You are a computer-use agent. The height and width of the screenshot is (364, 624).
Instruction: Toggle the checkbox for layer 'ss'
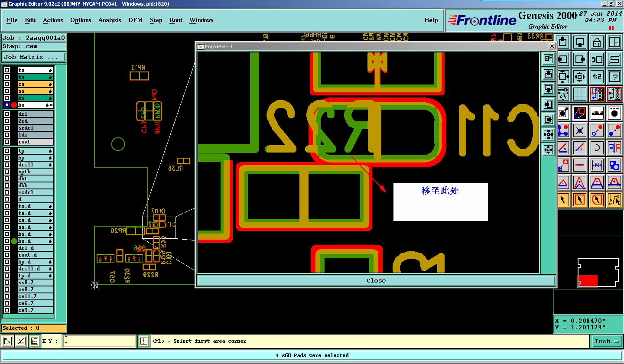tap(7, 91)
